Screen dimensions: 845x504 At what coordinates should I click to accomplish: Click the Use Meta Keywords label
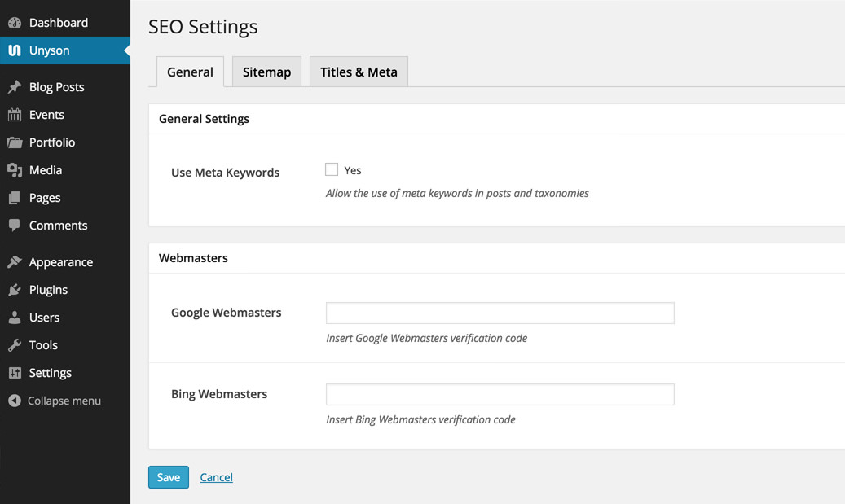225,173
